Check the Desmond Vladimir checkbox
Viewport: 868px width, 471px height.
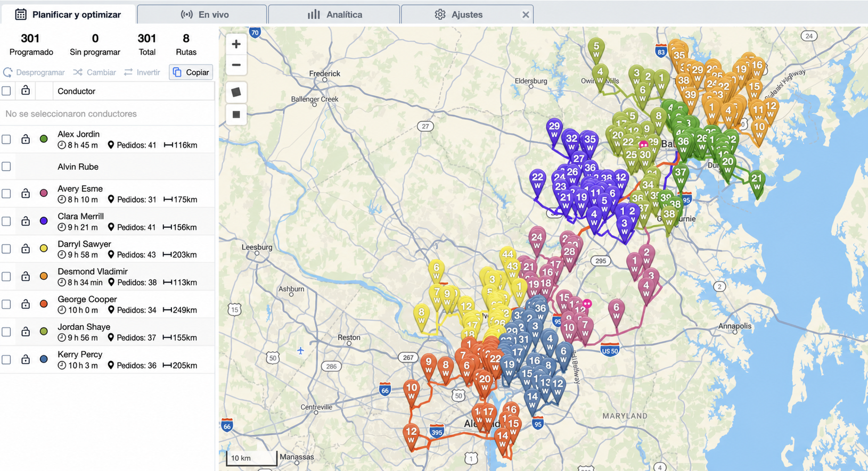click(6, 277)
